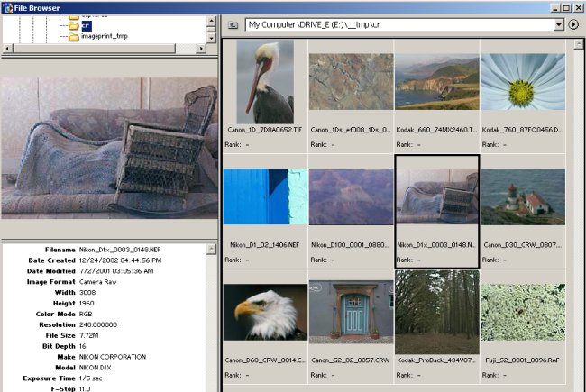This screenshot has height=392, width=586.
Task: Select the Fuji_S2 lichen thumbnail
Action: tap(523, 312)
